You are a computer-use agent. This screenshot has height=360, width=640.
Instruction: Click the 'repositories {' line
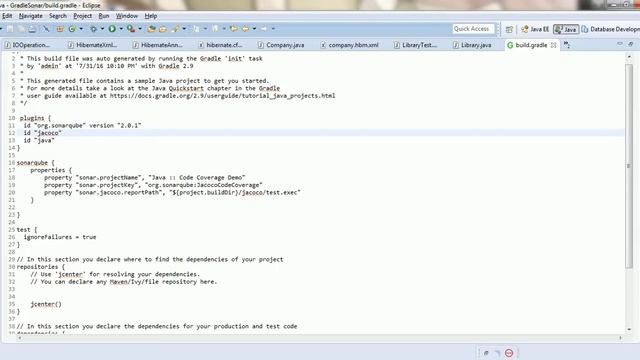[x=40, y=267]
